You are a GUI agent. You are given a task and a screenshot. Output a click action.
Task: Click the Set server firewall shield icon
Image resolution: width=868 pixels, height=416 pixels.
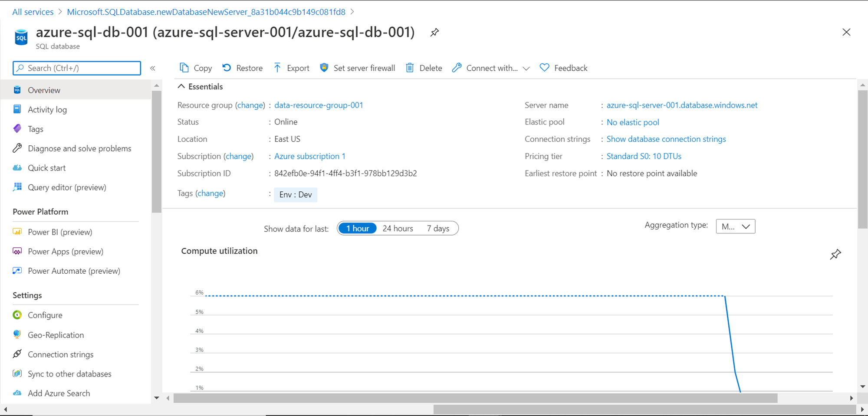324,68
